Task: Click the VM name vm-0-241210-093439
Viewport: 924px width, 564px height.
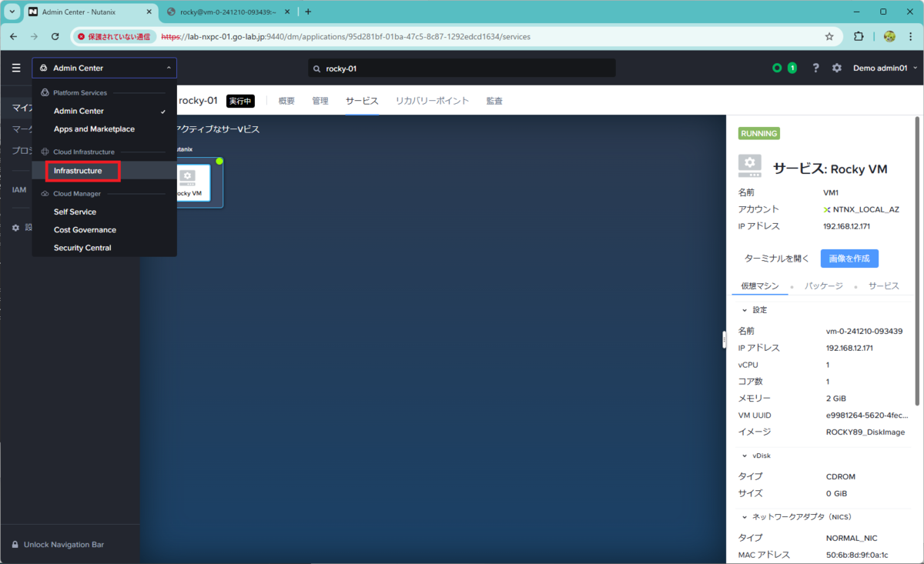Action: [864, 331]
